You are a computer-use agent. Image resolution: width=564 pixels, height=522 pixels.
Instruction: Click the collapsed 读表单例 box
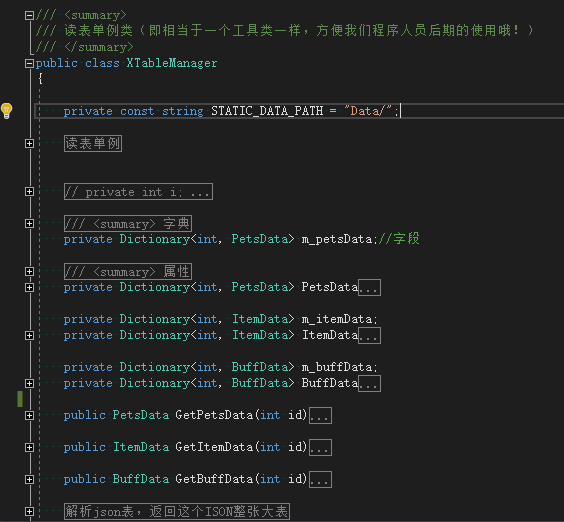[x=93, y=144]
